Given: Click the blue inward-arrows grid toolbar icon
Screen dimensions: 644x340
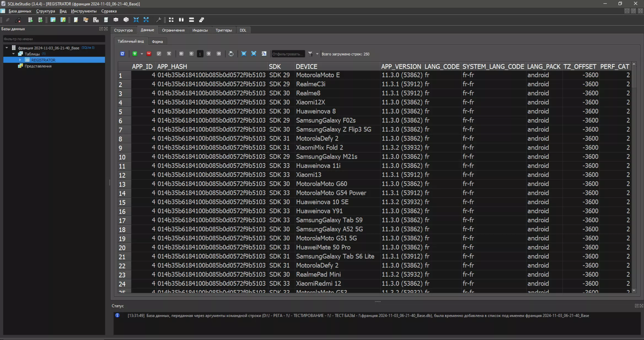Looking at the screenshot, I should click(x=244, y=54).
